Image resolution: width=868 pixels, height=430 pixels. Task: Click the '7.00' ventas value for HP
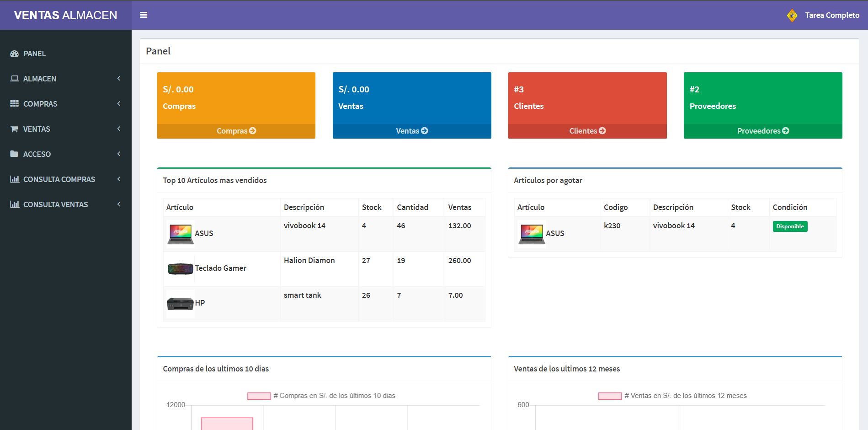pos(455,295)
